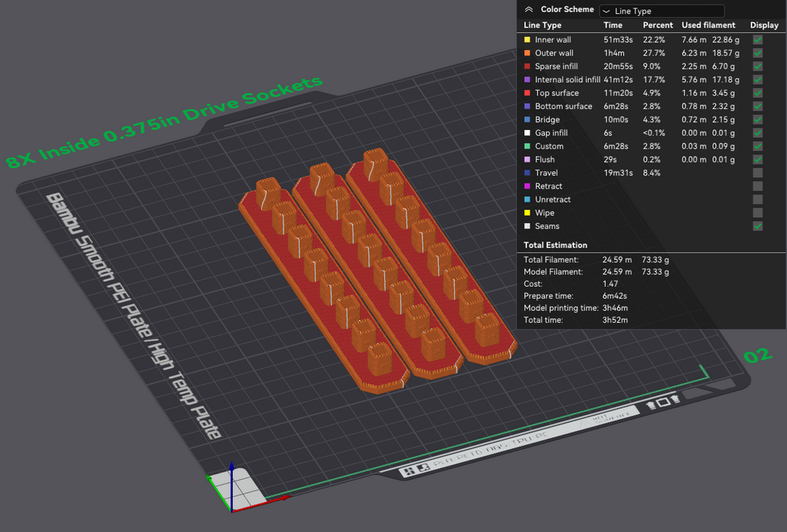The width and height of the screenshot is (787, 532).
Task: Toggle Top surface display checkbox
Action: click(757, 93)
